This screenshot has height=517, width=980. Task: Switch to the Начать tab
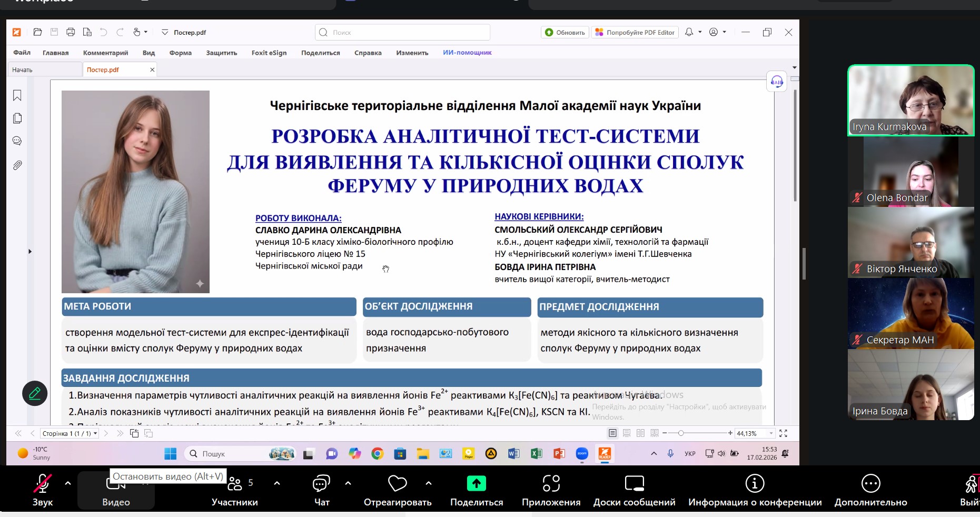(23, 69)
